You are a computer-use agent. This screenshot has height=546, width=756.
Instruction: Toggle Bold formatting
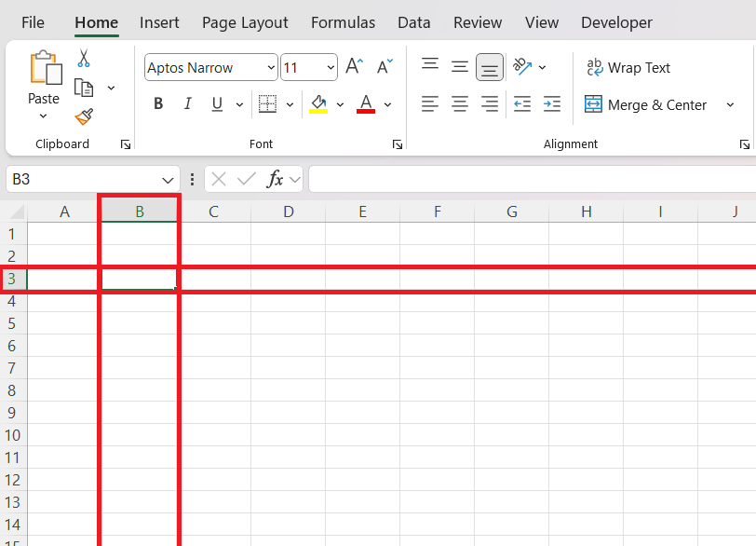tap(158, 103)
